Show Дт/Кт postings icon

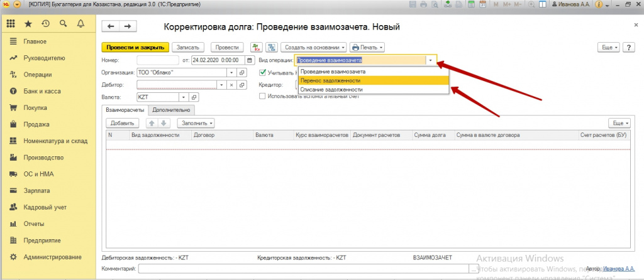pyautogui.click(x=256, y=47)
